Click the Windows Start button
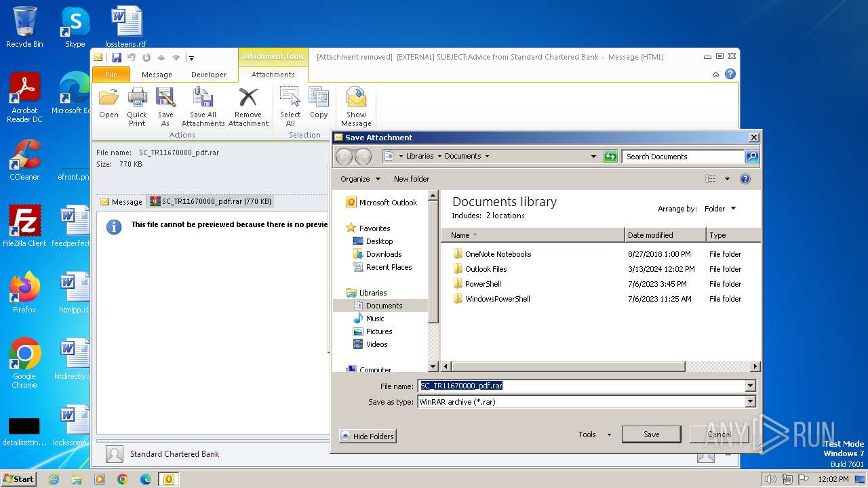The width and height of the screenshot is (868, 488). point(18,479)
